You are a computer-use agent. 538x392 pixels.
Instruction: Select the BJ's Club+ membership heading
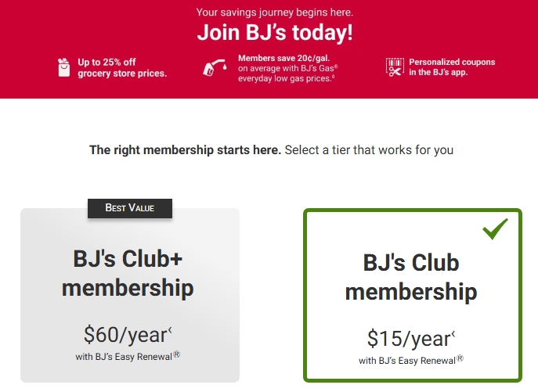tap(128, 273)
